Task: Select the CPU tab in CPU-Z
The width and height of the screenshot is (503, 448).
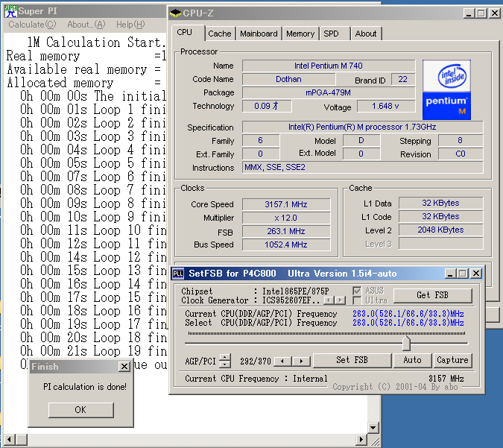Action: pos(188,33)
